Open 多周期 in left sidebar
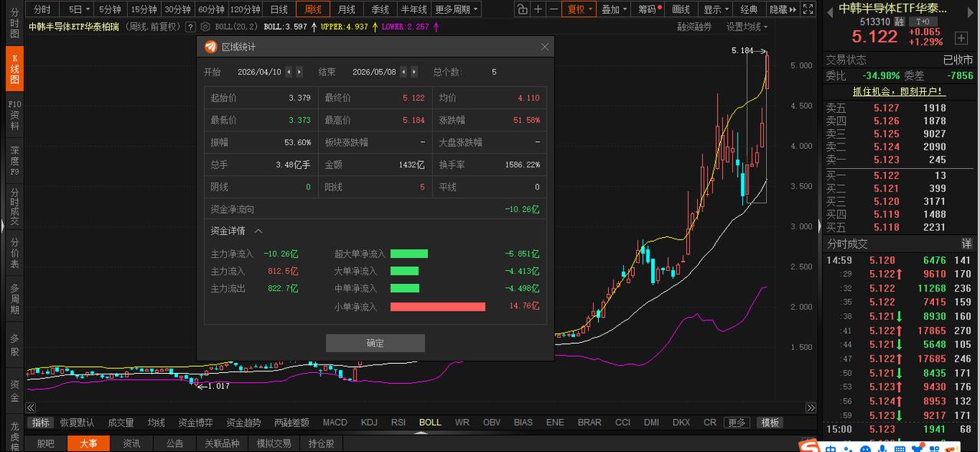 (x=15, y=299)
